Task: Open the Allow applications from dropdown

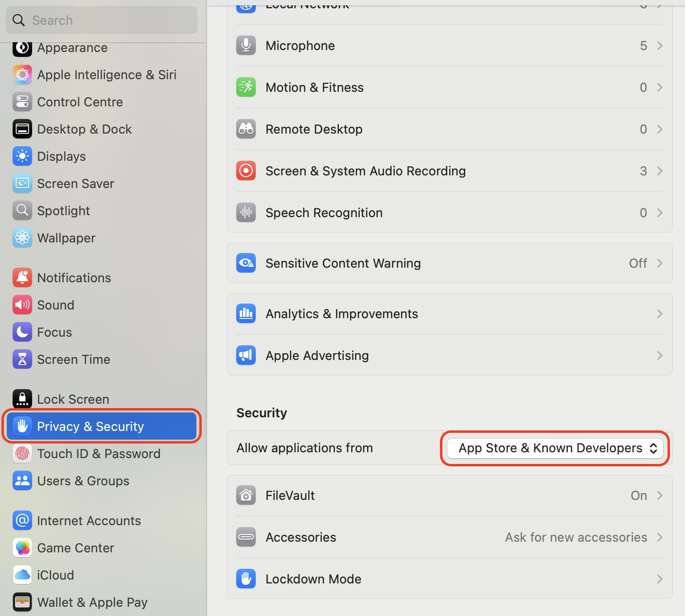Action: click(555, 448)
